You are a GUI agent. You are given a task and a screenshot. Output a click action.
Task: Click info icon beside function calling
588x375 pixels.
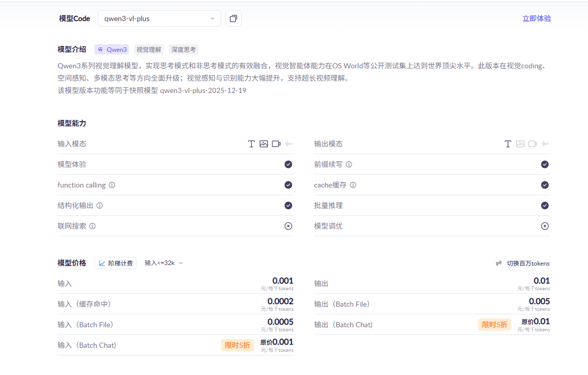pyautogui.click(x=112, y=185)
